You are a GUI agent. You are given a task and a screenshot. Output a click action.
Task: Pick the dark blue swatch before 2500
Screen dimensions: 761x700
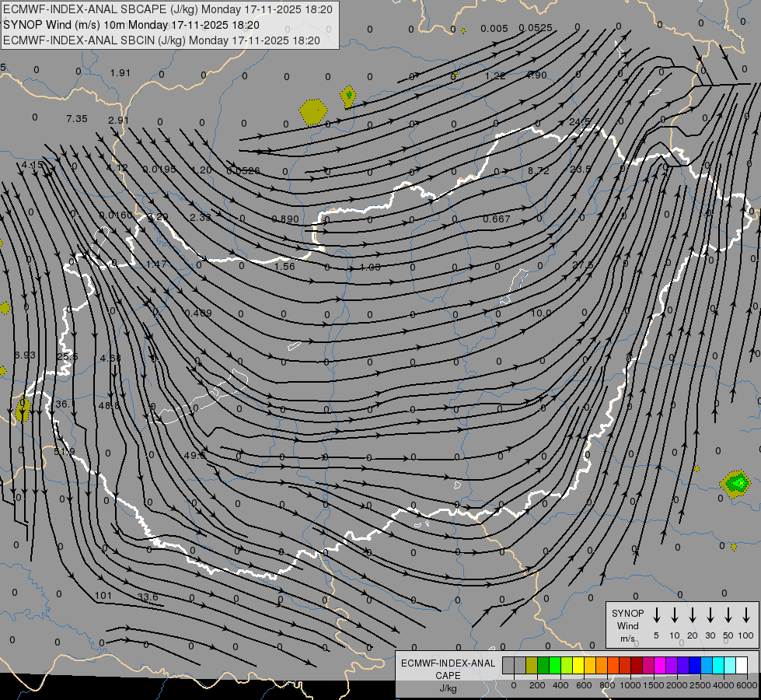[x=694, y=665]
